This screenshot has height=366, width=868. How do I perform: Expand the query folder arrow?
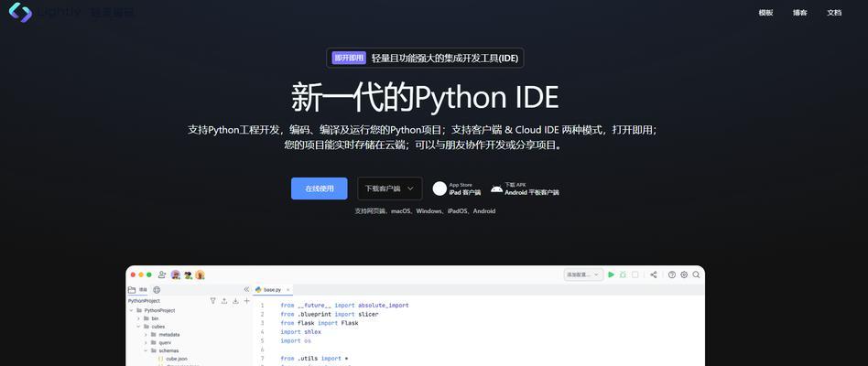146,343
